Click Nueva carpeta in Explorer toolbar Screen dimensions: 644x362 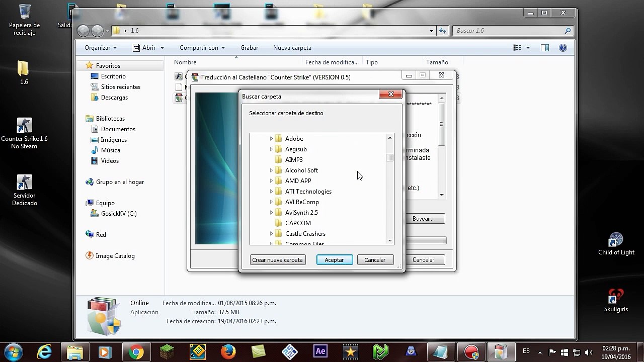tap(292, 48)
